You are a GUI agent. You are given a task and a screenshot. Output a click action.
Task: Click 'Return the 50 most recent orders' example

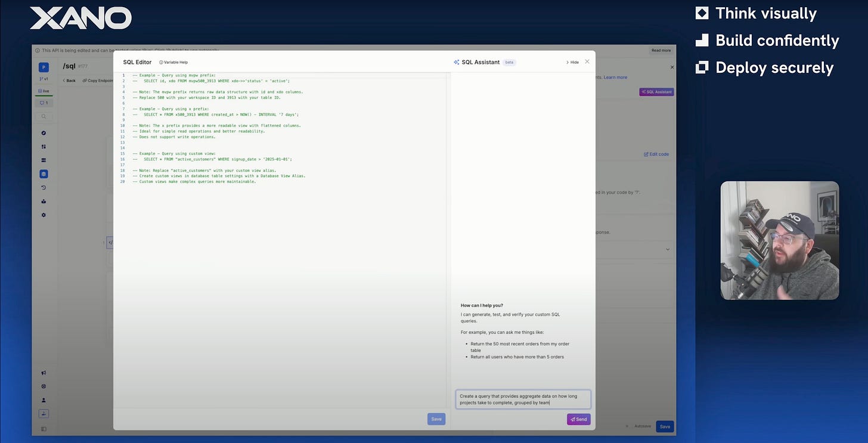[x=520, y=347]
